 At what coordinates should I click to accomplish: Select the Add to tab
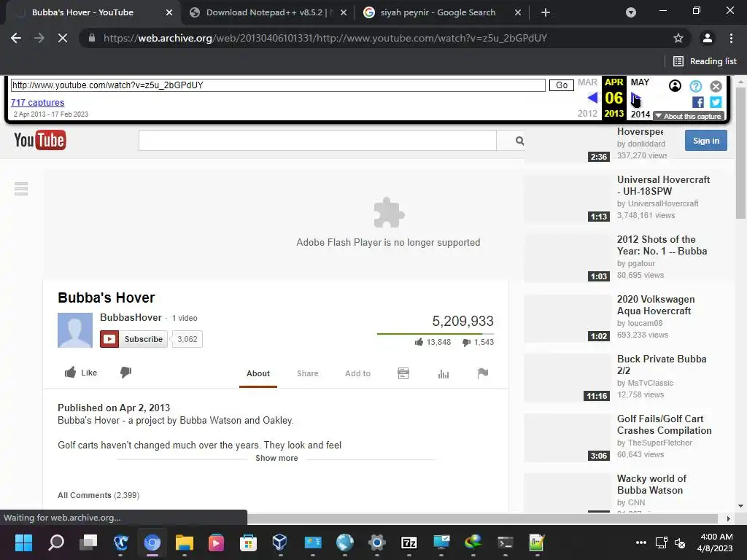point(357,373)
